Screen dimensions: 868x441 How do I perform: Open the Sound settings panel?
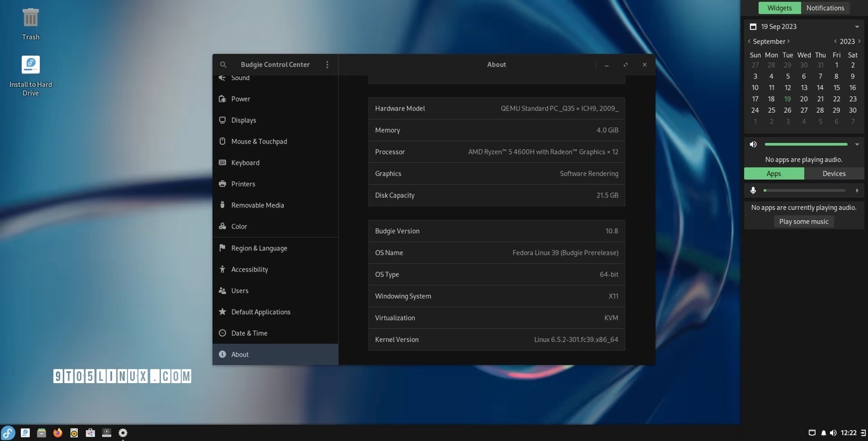click(275, 78)
